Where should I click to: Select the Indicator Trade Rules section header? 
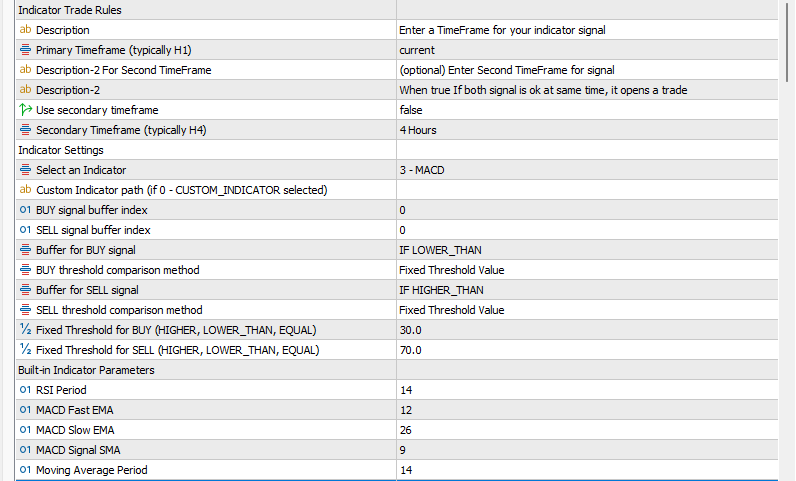click(x=68, y=10)
